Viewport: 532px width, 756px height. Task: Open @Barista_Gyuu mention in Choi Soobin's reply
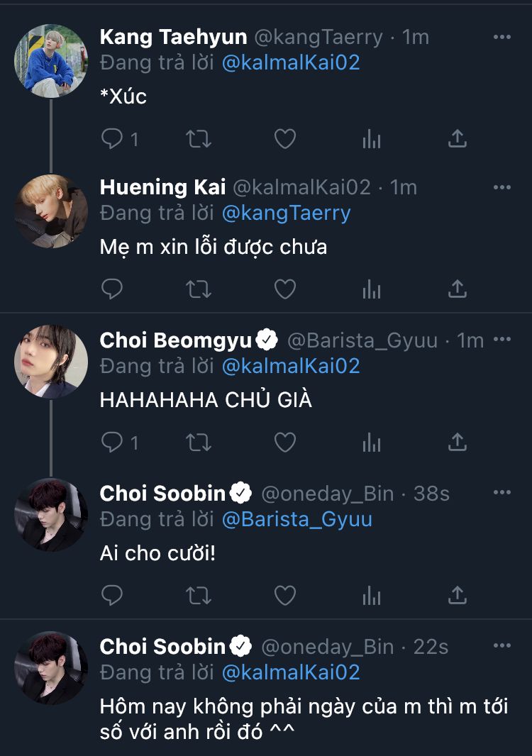pos(297,519)
